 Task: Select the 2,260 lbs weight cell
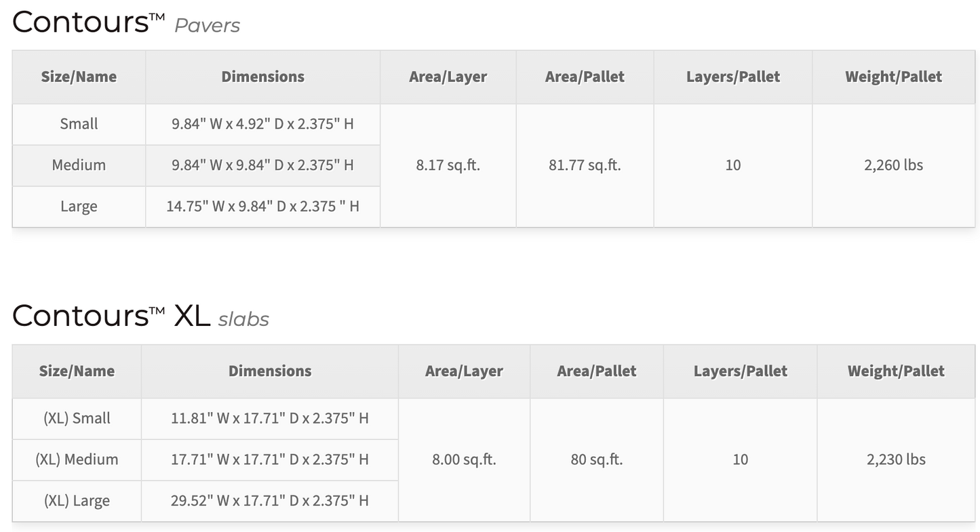tap(894, 165)
